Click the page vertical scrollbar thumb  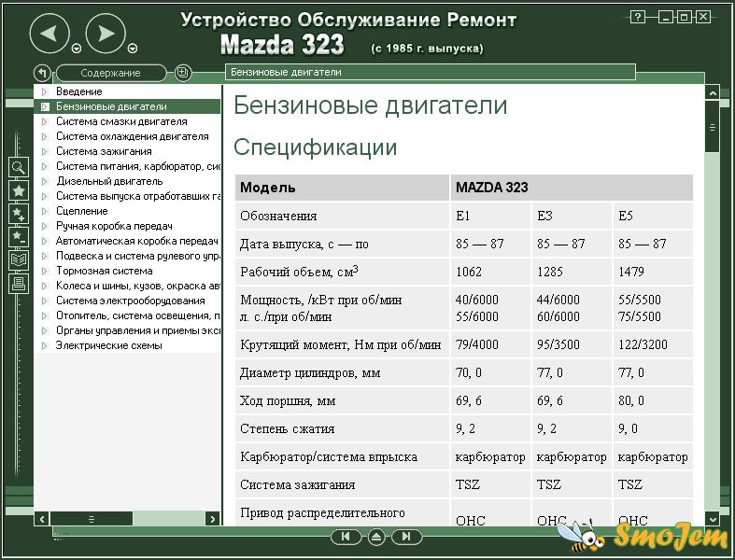coord(712,127)
